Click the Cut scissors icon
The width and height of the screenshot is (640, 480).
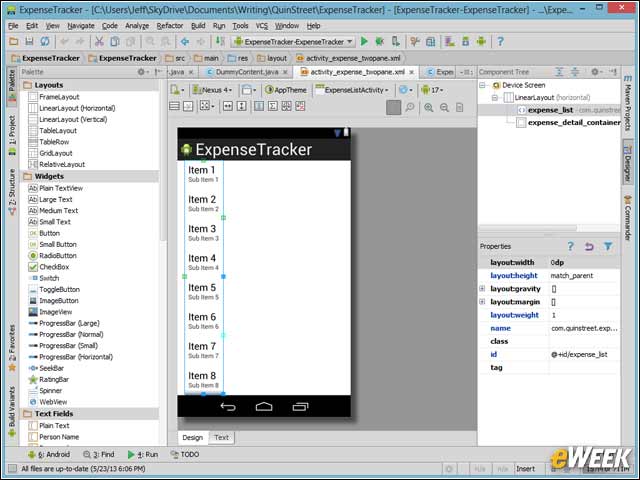pos(99,42)
